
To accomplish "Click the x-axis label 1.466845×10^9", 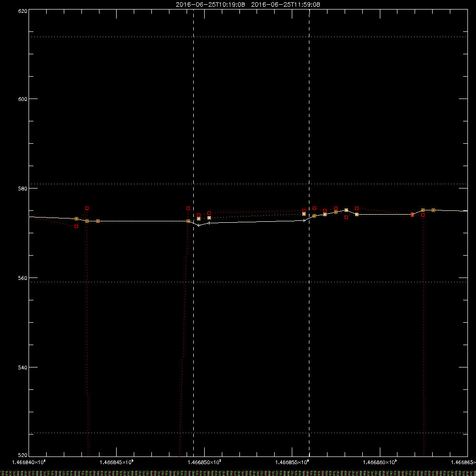I will (117, 462).
